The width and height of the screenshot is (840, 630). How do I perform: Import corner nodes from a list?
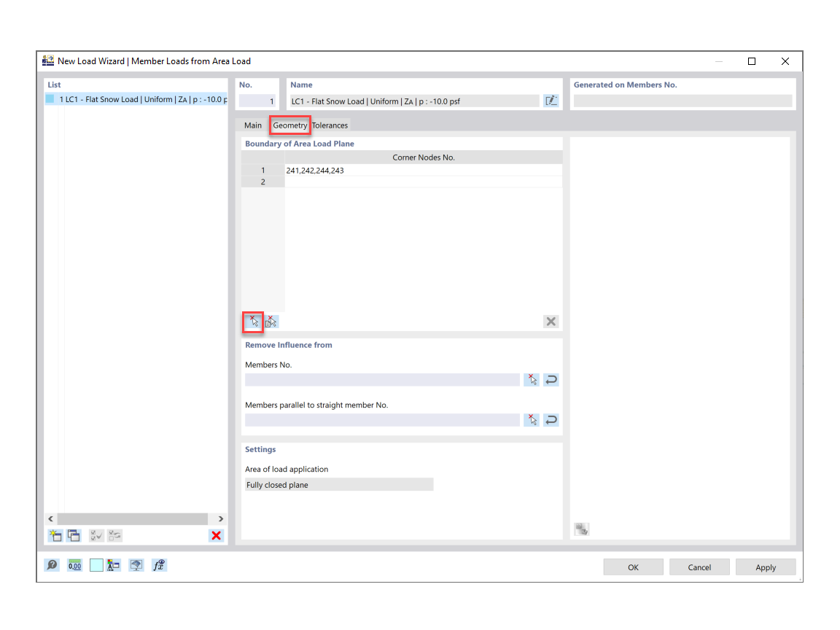271,321
